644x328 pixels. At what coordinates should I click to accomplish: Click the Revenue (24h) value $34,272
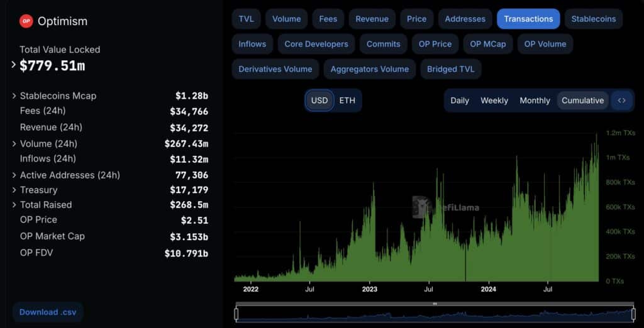189,128
